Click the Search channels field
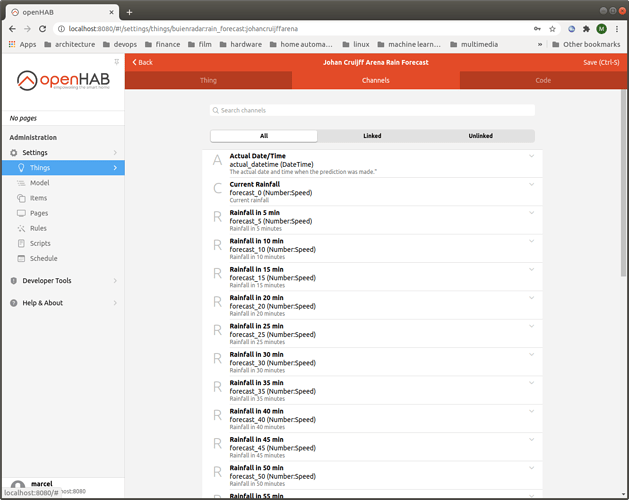This screenshot has height=500, width=629. [x=372, y=110]
